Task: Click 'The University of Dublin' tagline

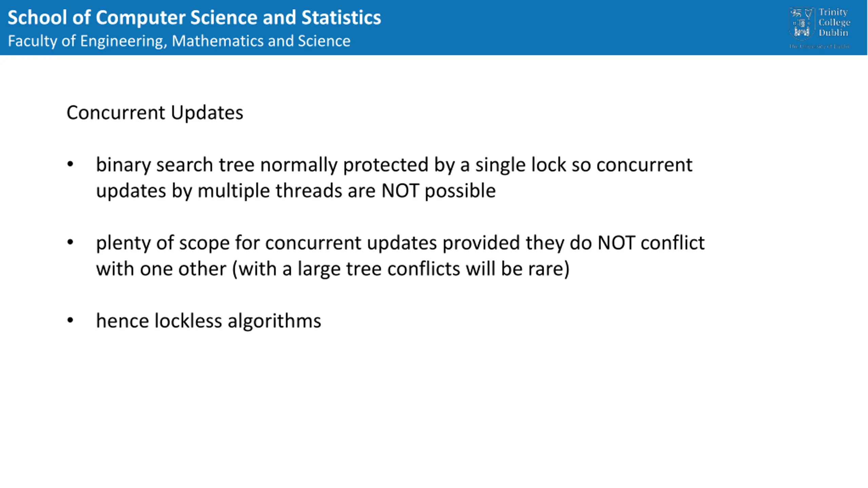Action: pyautogui.click(x=819, y=46)
